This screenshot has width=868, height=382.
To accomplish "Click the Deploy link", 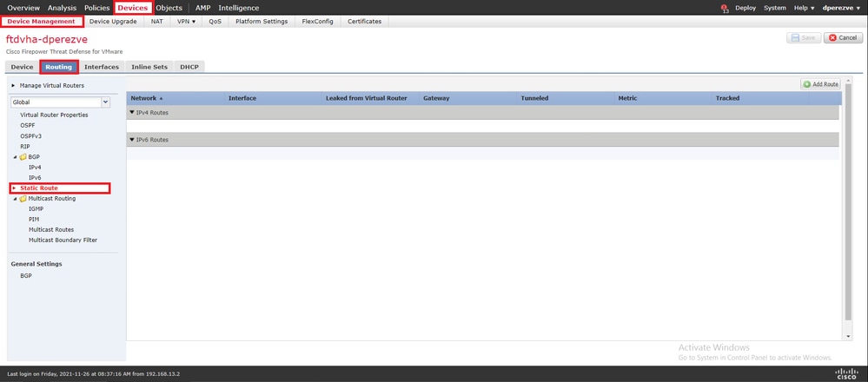I will [x=745, y=9].
